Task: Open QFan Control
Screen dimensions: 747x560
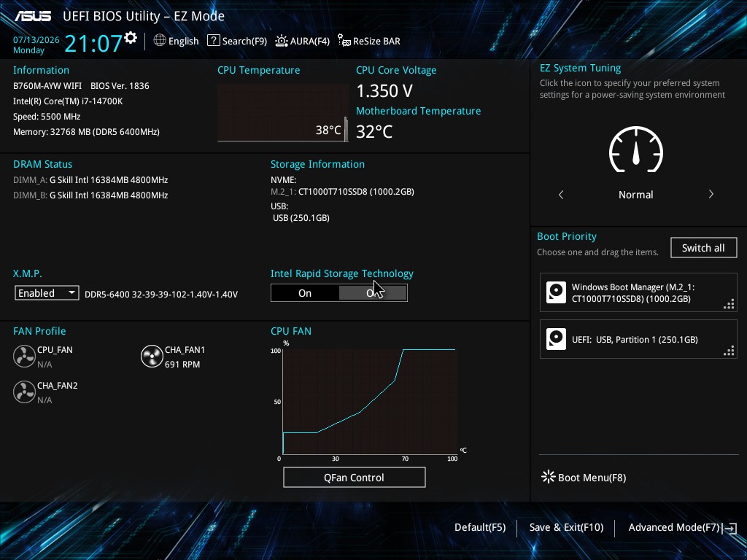Action: [354, 477]
